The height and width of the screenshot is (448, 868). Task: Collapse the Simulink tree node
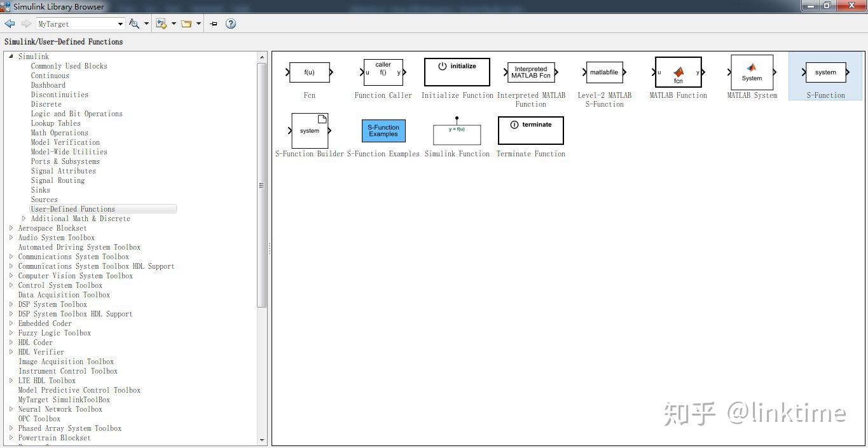11,56
